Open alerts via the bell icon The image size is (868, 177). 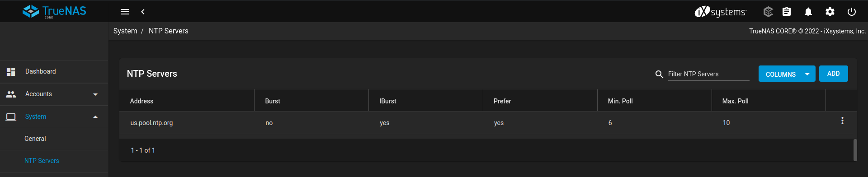(x=808, y=12)
